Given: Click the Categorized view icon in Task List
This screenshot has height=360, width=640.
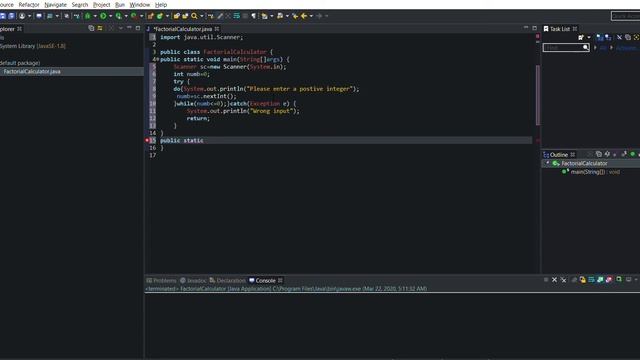Looking at the screenshot, I should tap(600, 37).
